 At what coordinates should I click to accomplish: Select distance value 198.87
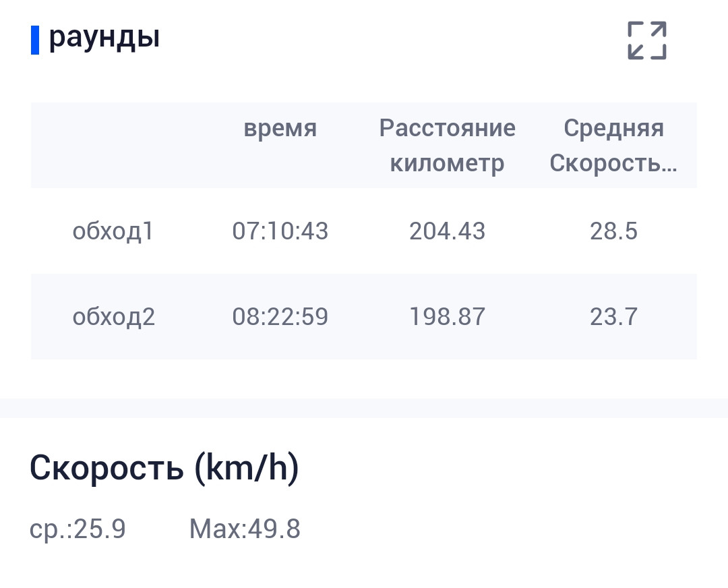447,316
